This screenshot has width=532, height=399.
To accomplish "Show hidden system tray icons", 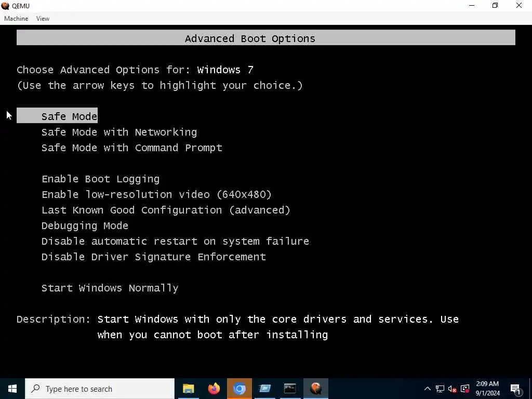I will (x=428, y=389).
